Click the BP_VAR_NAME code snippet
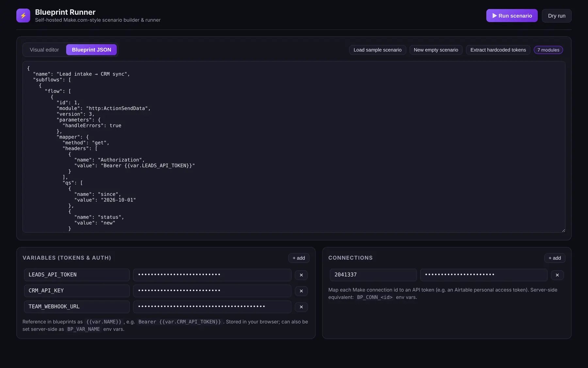Image resolution: width=588 pixels, height=368 pixels. [84, 329]
